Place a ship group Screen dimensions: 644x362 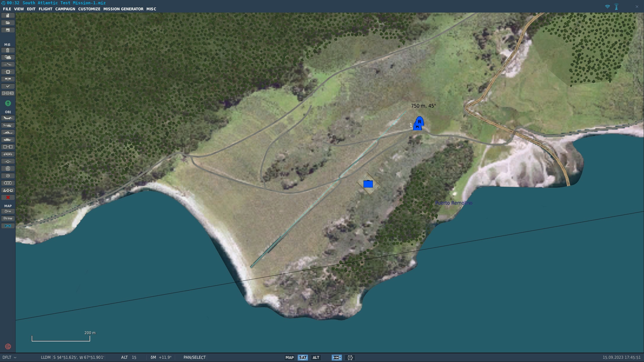tap(8, 132)
